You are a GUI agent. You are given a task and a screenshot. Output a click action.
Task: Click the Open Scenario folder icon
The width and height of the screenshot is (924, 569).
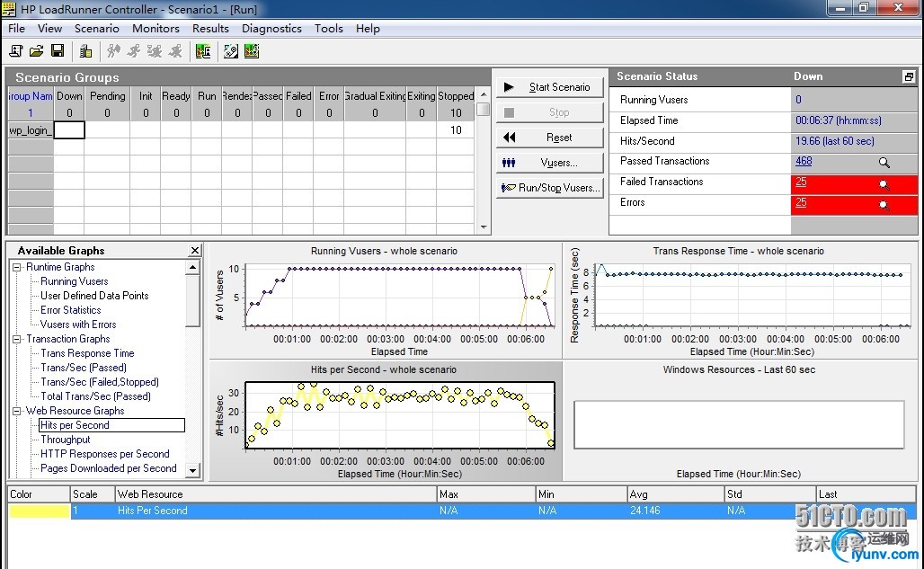tap(36, 51)
